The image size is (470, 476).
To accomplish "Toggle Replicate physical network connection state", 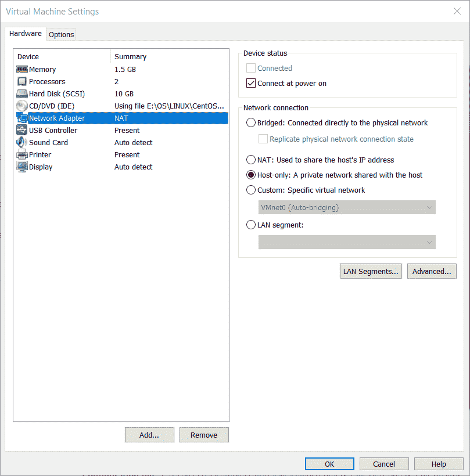I will pos(263,139).
